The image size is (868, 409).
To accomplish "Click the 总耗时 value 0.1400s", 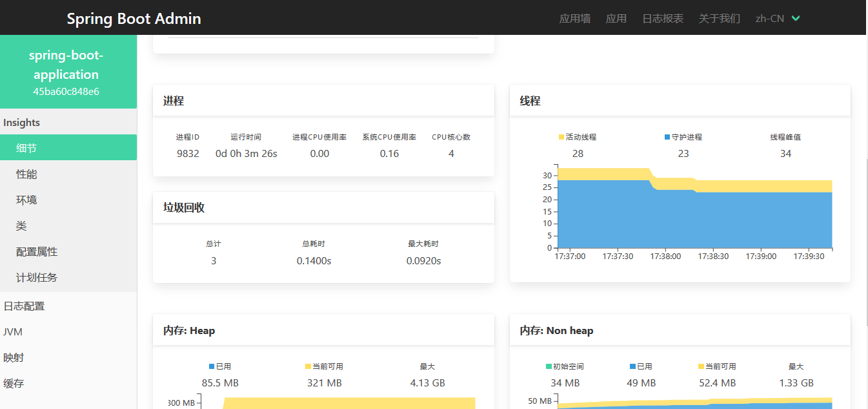I will coord(314,261).
